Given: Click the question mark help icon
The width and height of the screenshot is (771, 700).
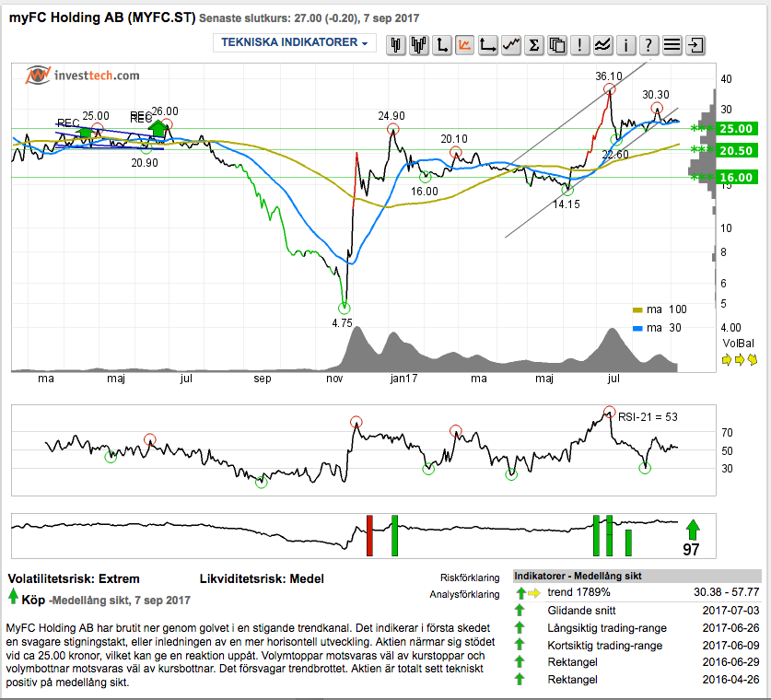Looking at the screenshot, I should [649, 45].
